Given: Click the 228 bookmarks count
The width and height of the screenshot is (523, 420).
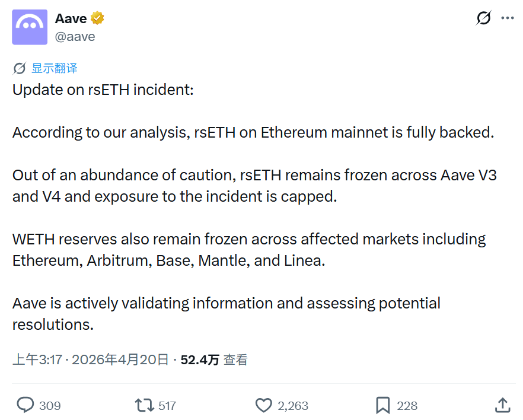Looking at the screenshot, I should [407, 406].
